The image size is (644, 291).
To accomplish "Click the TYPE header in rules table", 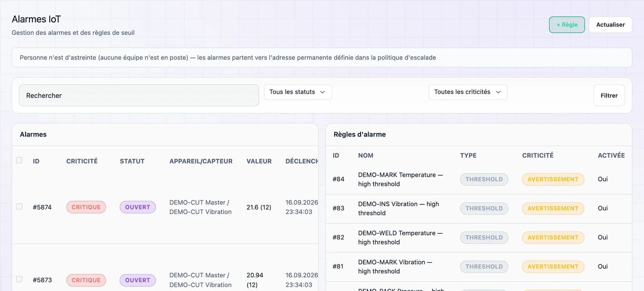I will coord(469,156).
